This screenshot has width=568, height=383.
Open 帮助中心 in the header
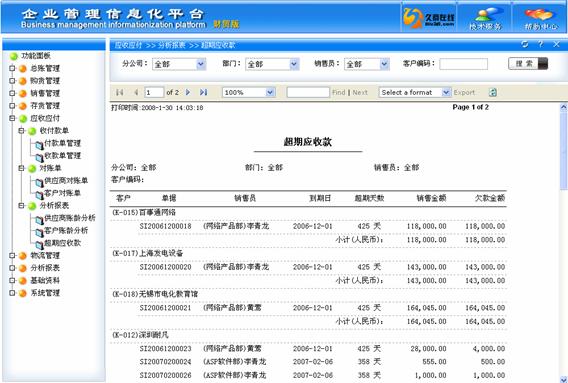pyautogui.click(x=540, y=18)
